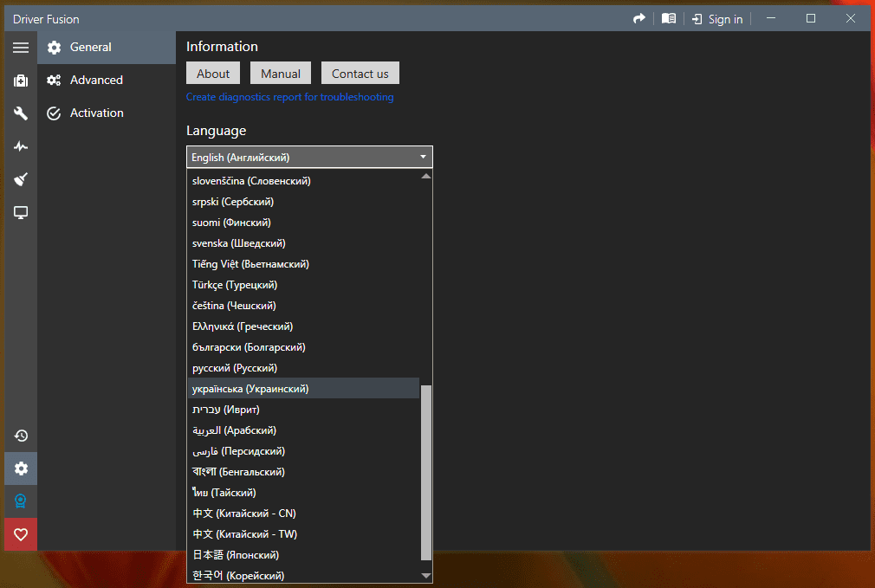Select українська (Украинский) language
The image size is (875, 588).
303,388
